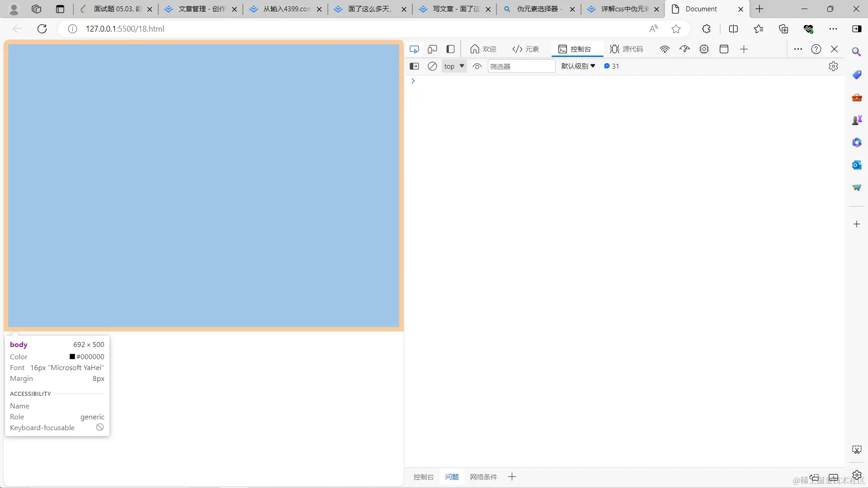Open the network conditions wifi icon

point(665,49)
